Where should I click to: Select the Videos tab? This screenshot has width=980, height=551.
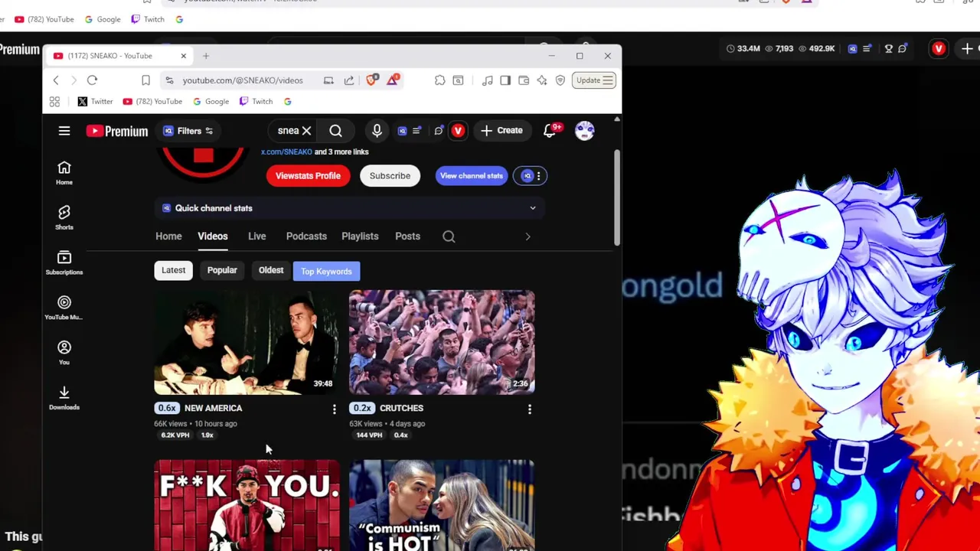point(213,236)
